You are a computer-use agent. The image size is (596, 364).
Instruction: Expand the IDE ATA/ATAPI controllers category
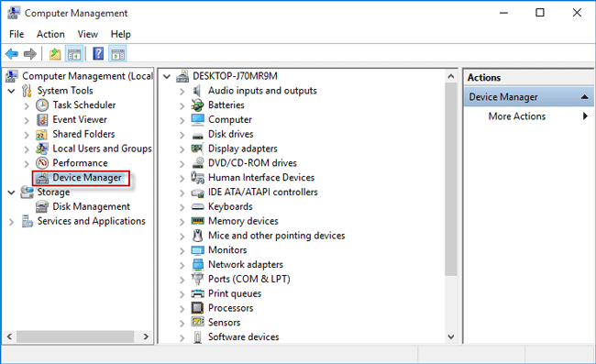pos(182,193)
